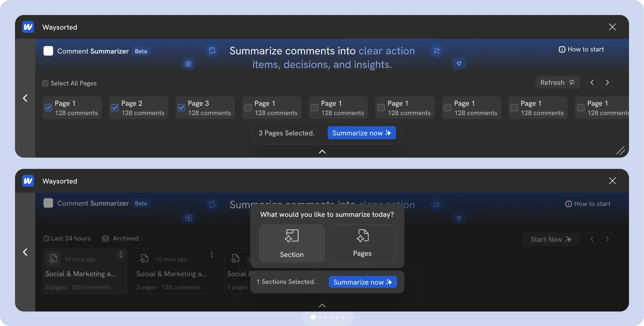Screen dimensions: 644x326
Task: Click Summarize now beside 3 Pages Selected
Action: point(362,133)
